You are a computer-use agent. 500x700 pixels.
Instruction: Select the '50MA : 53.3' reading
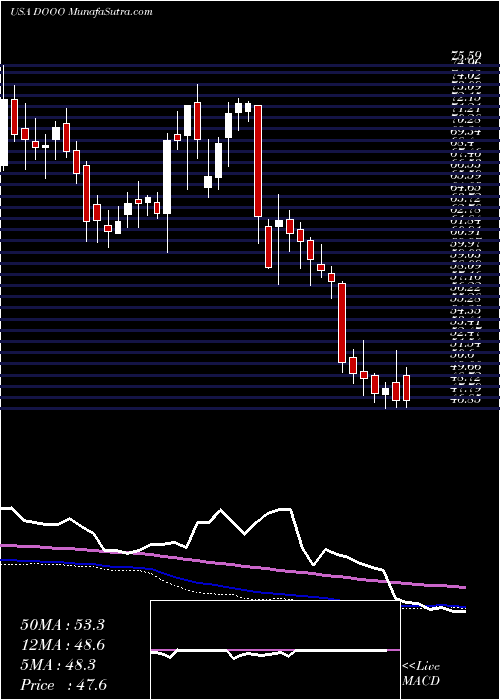[x=62, y=625]
